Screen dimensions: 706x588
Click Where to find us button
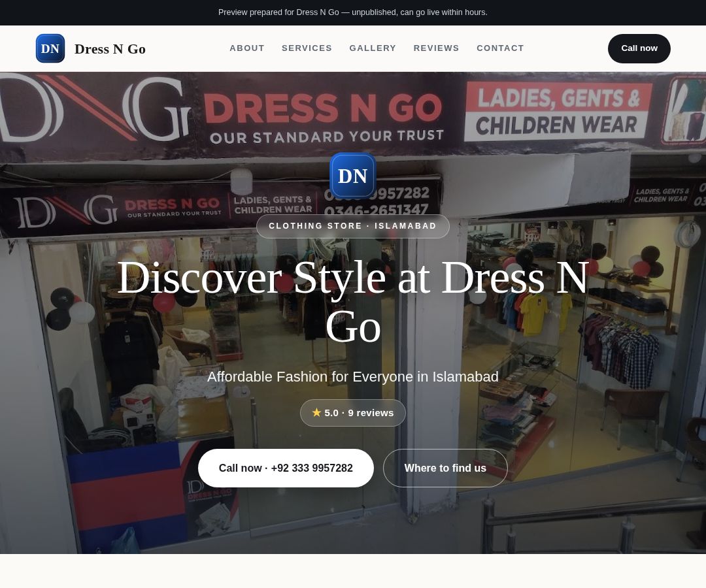click(x=445, y=468)
